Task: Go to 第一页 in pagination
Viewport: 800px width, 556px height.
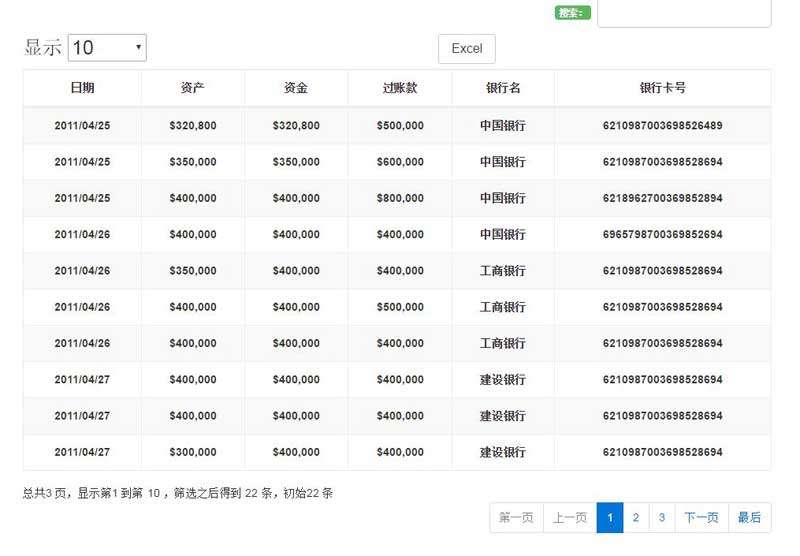Action: click(x=516, y=518)
